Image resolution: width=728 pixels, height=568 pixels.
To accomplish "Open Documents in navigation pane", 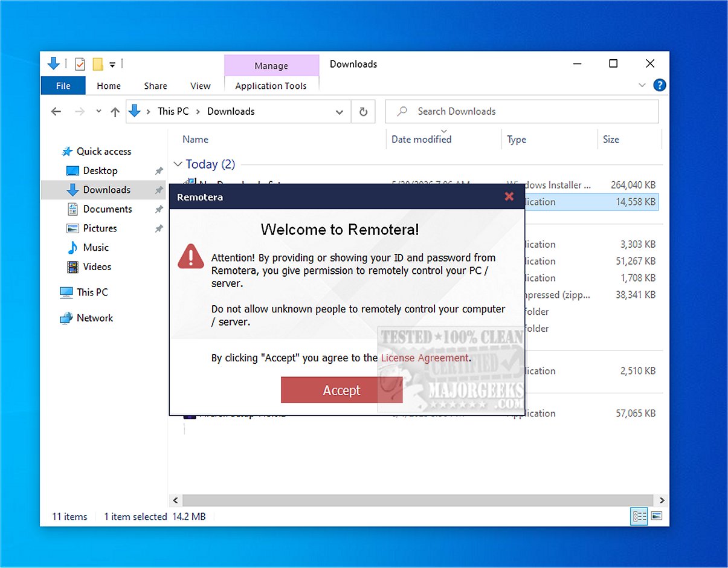I will tap(108, 209).
